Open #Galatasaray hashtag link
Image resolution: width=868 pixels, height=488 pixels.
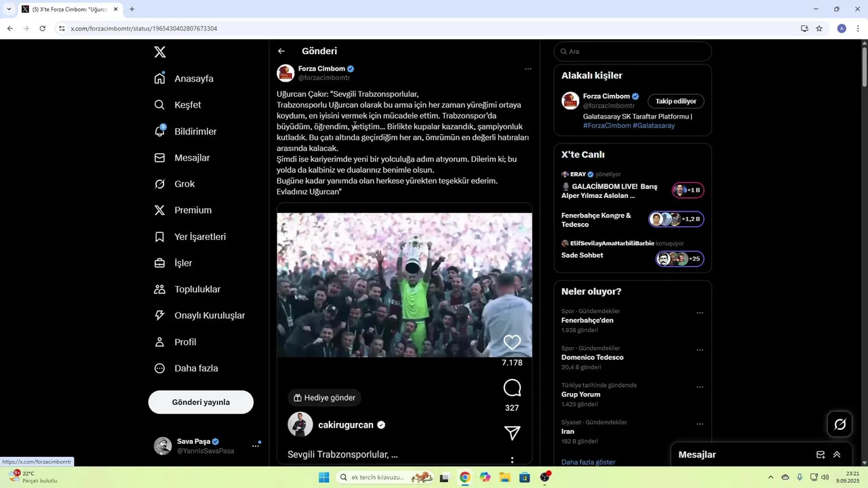(654, 125)
